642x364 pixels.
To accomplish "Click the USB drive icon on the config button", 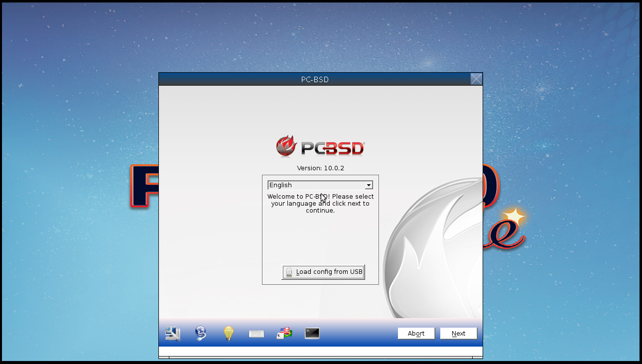I will pos(289,272).
